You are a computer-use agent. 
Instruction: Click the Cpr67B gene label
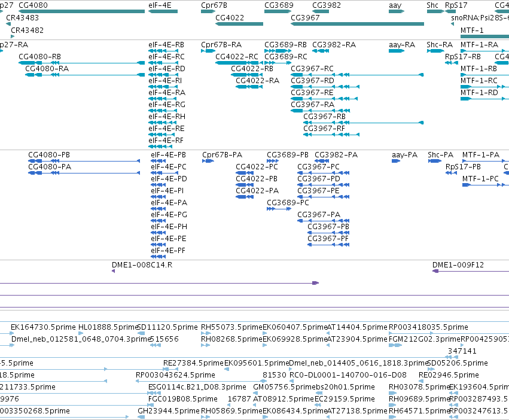214,5
